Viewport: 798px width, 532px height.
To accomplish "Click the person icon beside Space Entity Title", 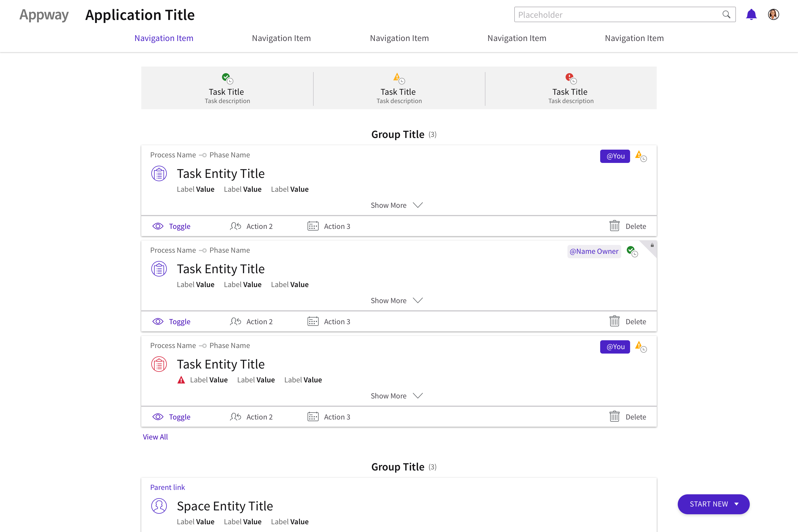I will [x=159, y=506].
